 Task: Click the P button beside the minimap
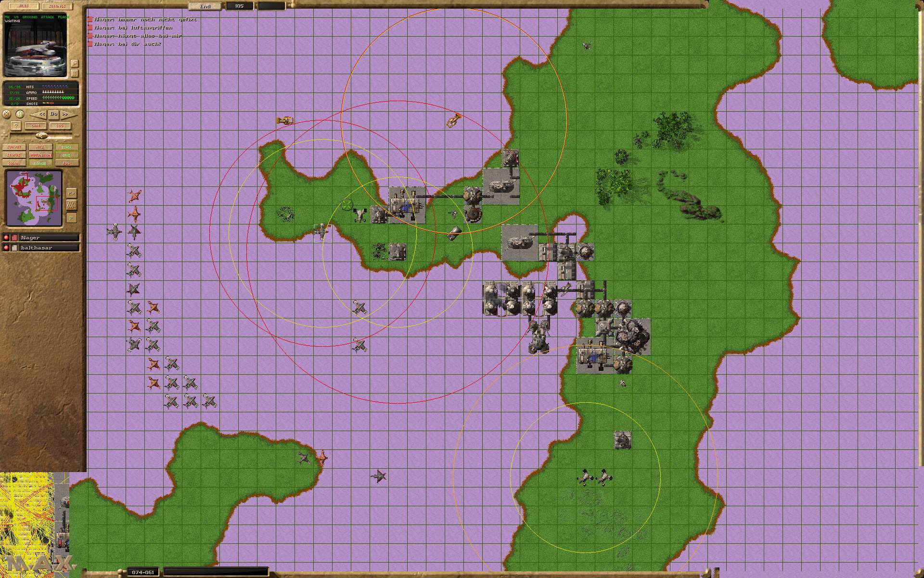[x=71, y=218]
